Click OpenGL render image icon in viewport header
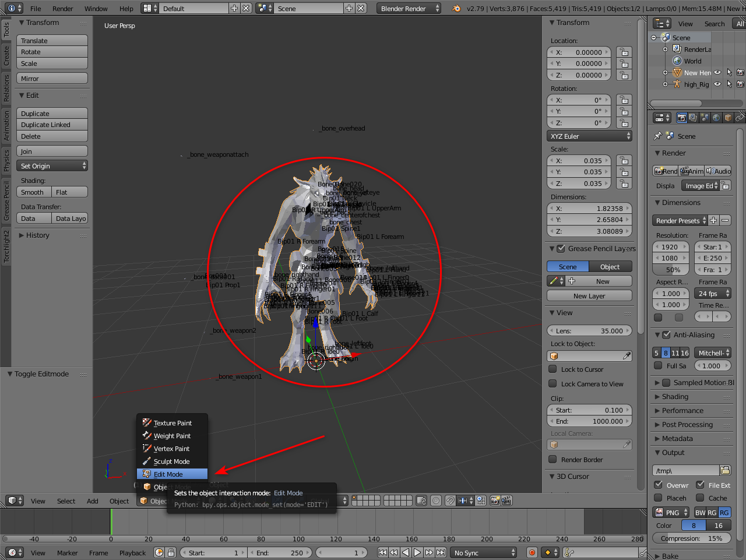The height and width of the screenshot is (560, 746). [495, 501]
